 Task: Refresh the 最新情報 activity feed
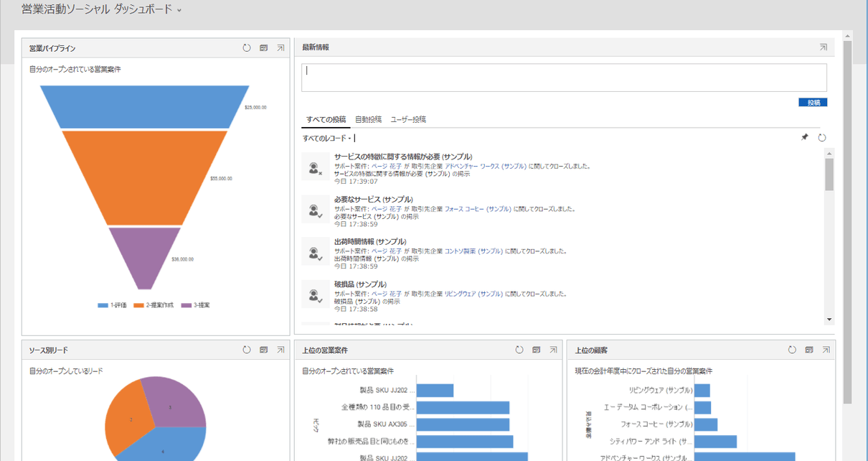coord(821,137)
